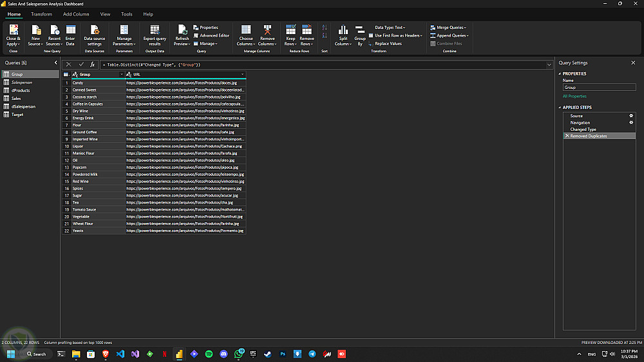Image resolution: width=644 pixels, height=362 pixels.
Task: Open Recent Sources icon
Action: [54, 30]
